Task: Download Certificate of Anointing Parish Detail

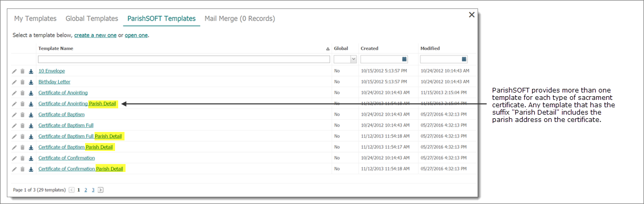Action: click(x=30, y=104)
